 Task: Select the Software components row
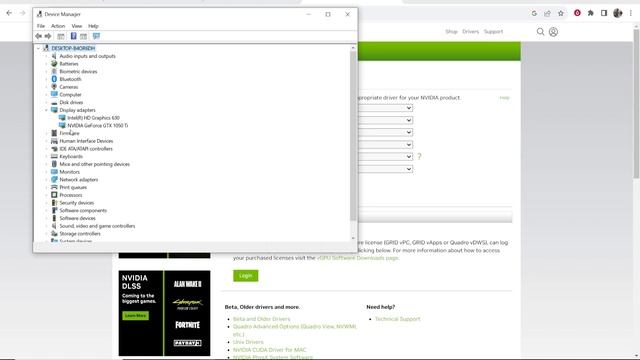pyautogui.click(x=83, y=211)
